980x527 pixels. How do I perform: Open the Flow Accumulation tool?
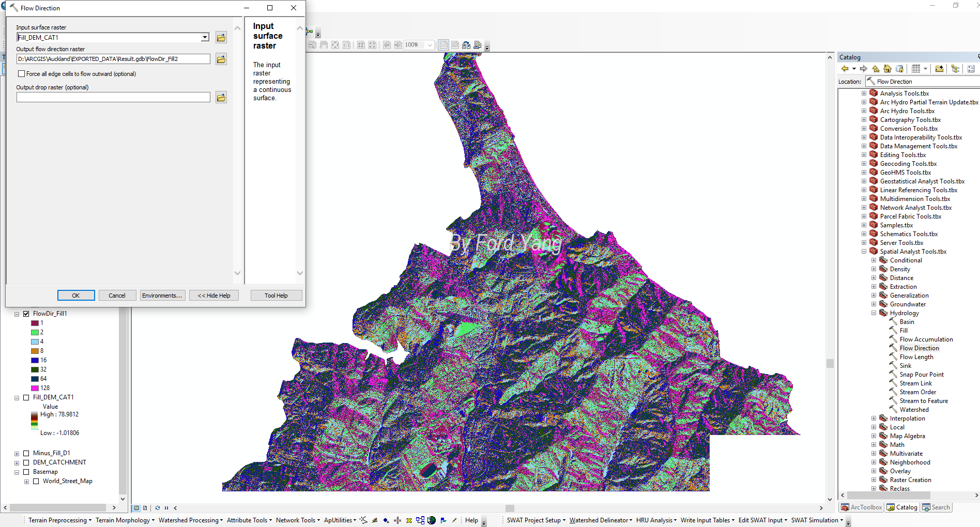[x=926, y=339]
